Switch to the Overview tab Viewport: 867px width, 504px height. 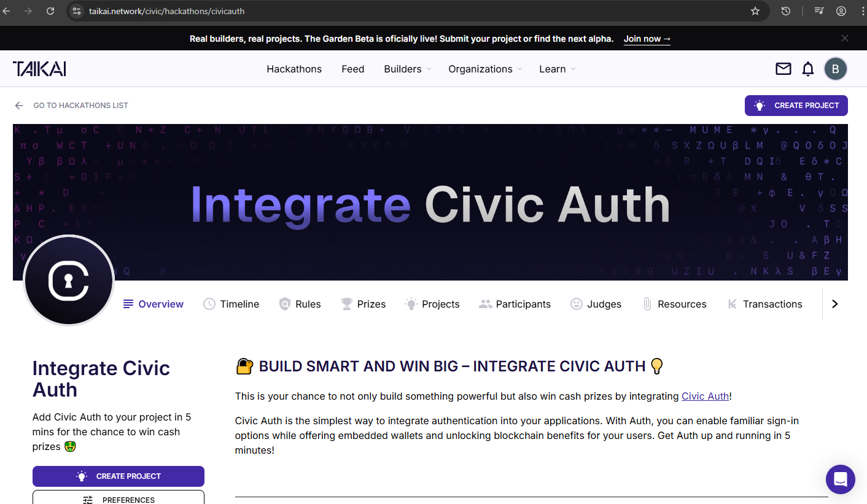pyautogui.click(x=154, y=304)
